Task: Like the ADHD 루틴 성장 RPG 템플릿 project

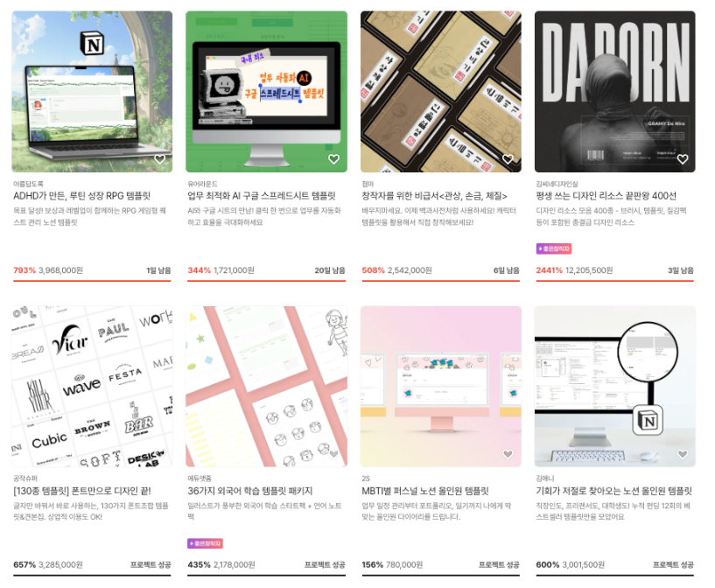Action: pos(159,159)
